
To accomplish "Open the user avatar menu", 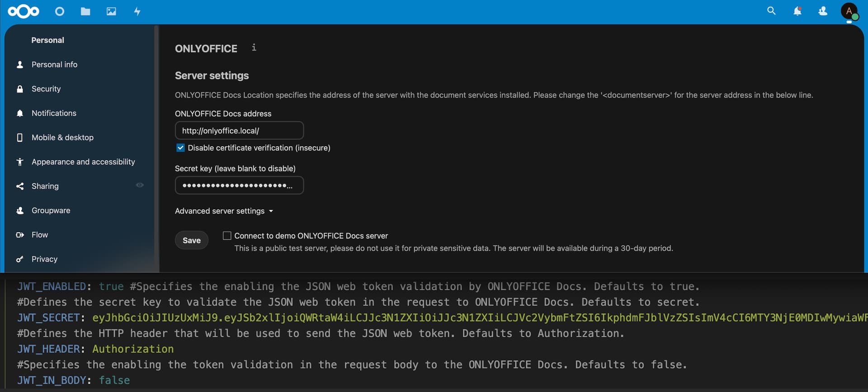I will point(849,11).
